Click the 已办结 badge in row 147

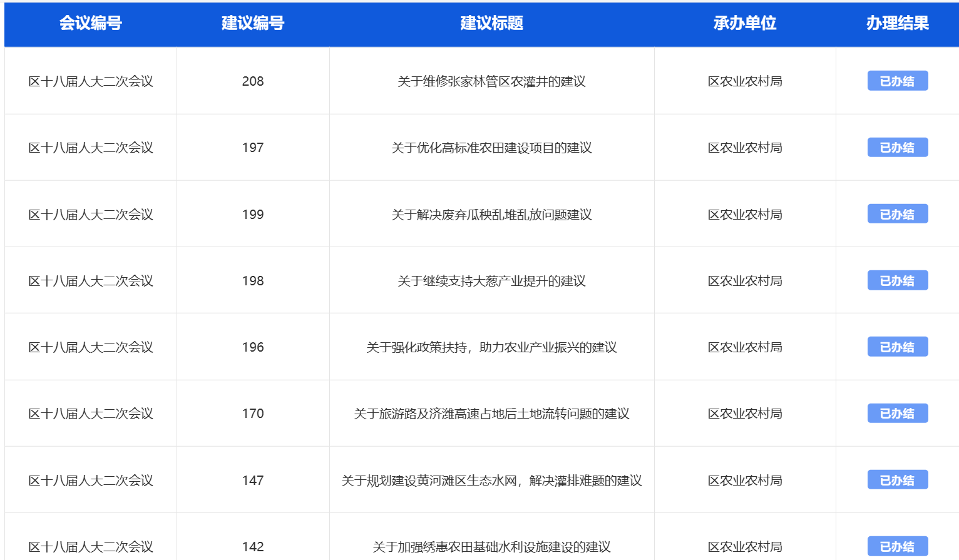[x=897, y=480]
